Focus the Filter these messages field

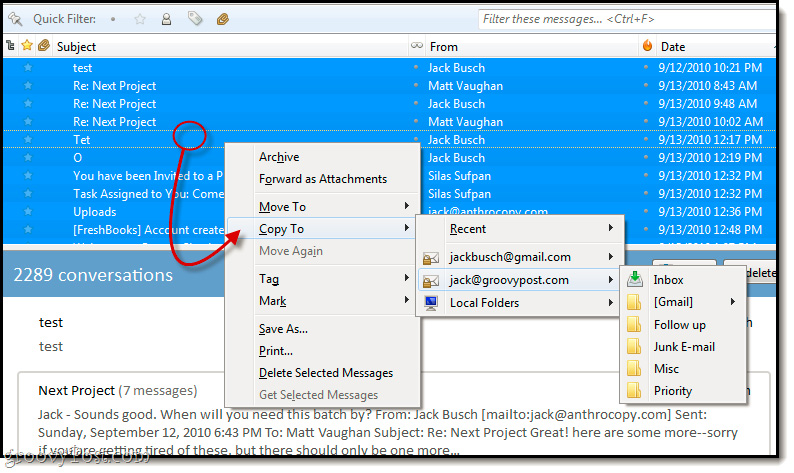627,19
